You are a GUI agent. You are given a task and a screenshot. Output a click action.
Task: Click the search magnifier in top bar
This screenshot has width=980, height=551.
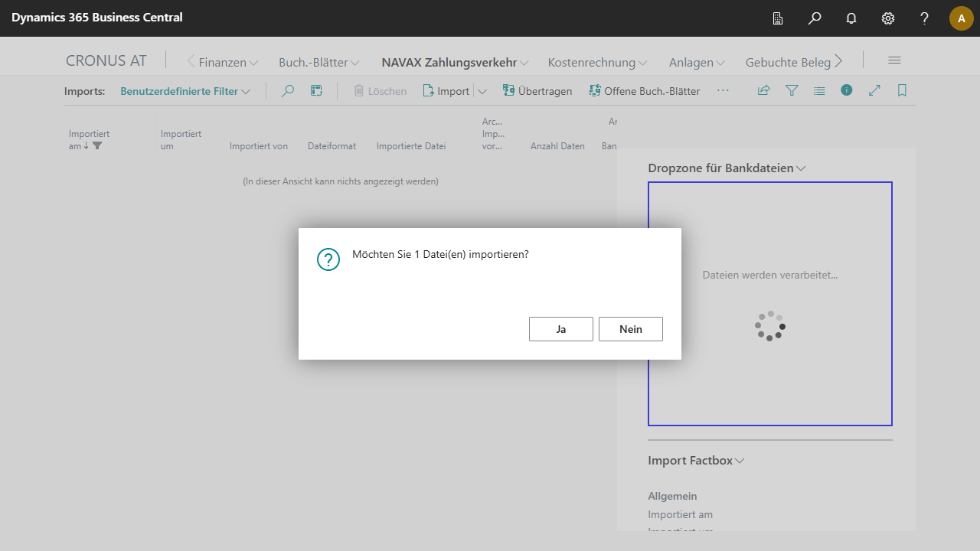point(815,18)
